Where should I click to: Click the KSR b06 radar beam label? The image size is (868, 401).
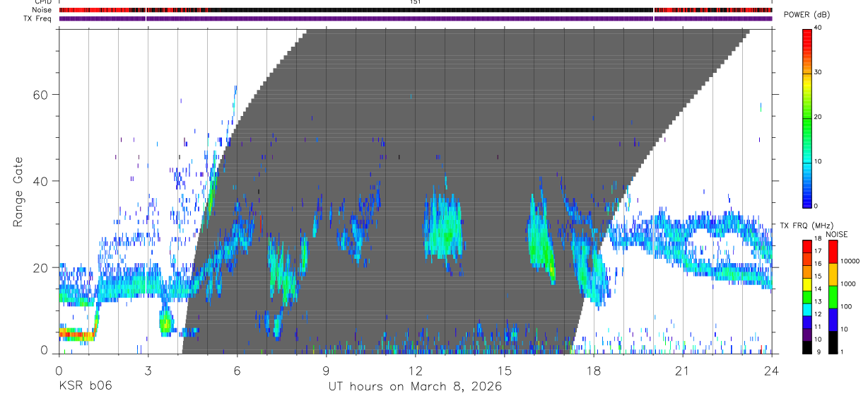coord(85,386)
